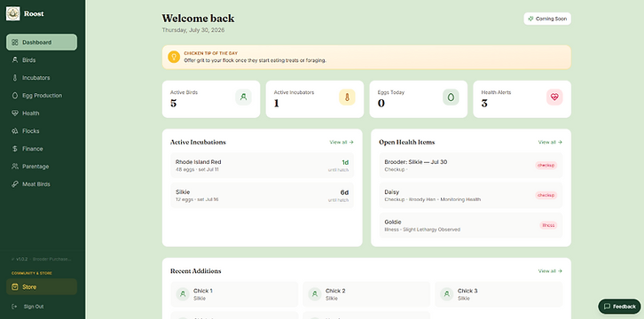Open the Incubators page
The image size is (644, 319).
[42, 78]
